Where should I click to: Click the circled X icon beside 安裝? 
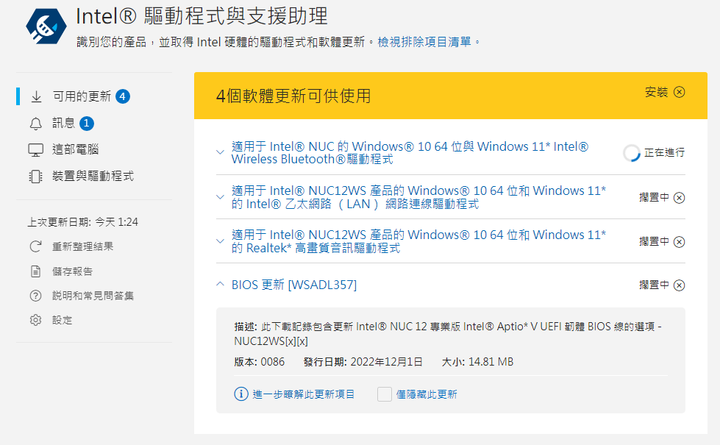pos(679,92)
